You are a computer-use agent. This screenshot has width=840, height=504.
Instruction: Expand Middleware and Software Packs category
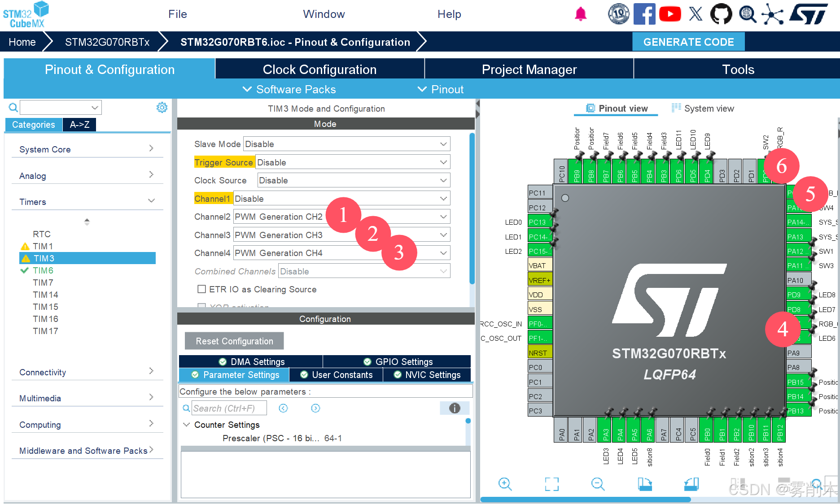click(x=87, y=451)
